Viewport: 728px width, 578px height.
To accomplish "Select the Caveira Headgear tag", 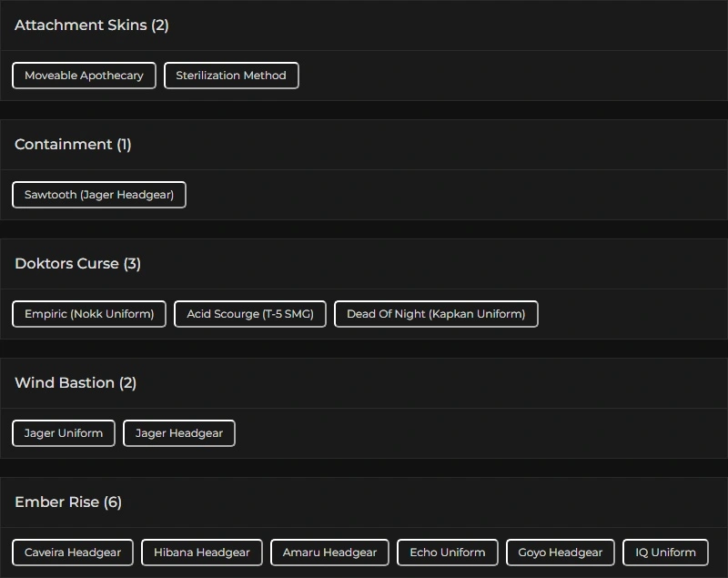I will [73, 553].
